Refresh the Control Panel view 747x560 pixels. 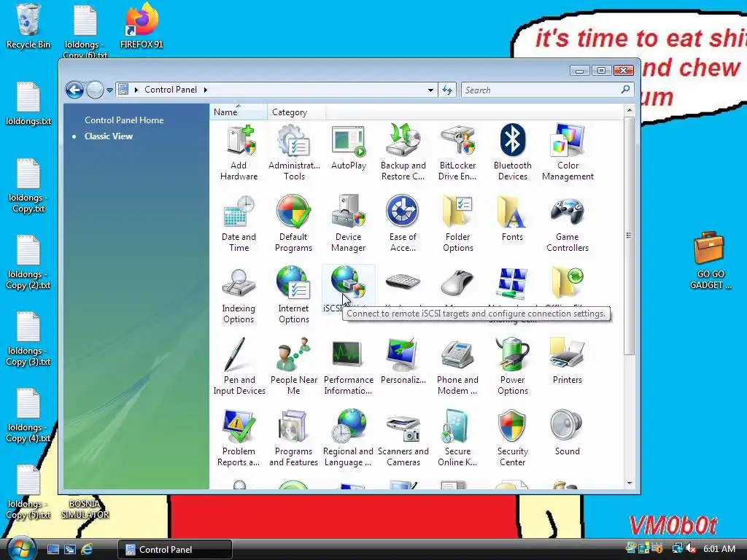(447, 90)
